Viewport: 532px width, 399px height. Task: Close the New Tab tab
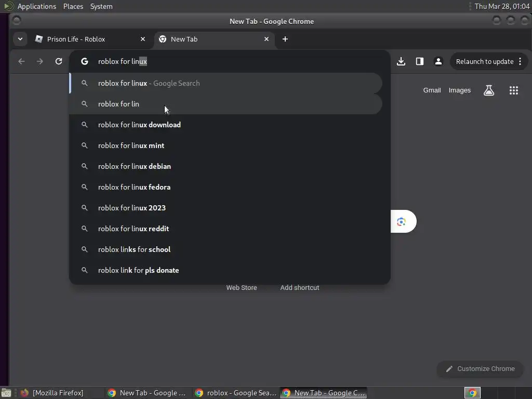coord(267,39)
